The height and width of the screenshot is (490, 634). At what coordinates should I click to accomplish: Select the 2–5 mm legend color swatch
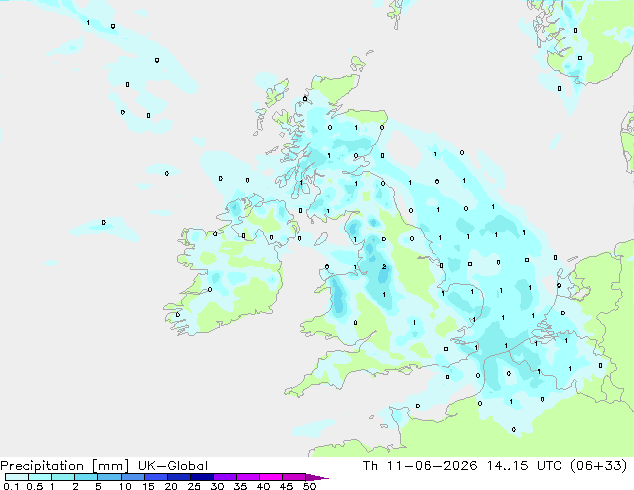click(x=86, y=477)
